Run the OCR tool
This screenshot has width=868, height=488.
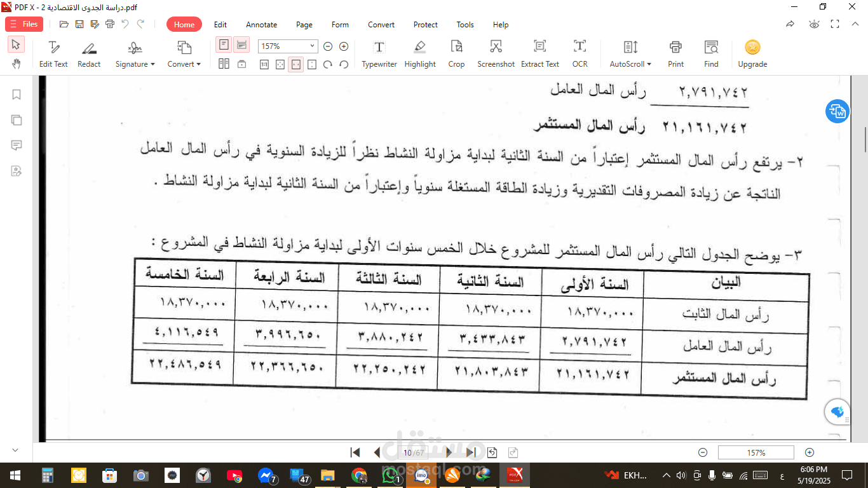coord(580,55)
